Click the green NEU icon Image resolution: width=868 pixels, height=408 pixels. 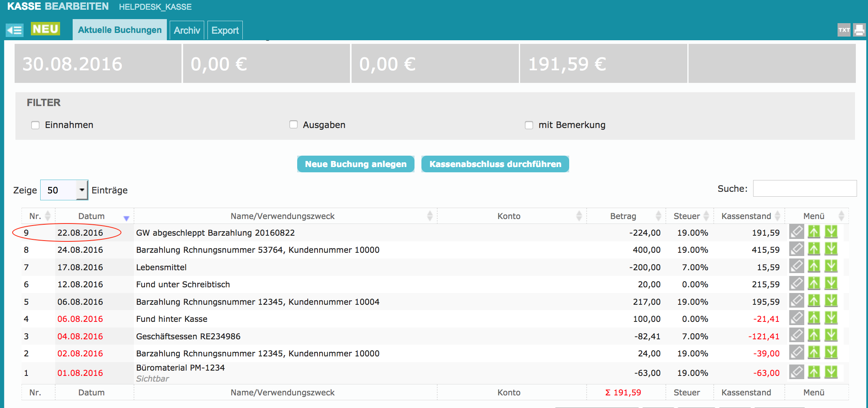45,29
